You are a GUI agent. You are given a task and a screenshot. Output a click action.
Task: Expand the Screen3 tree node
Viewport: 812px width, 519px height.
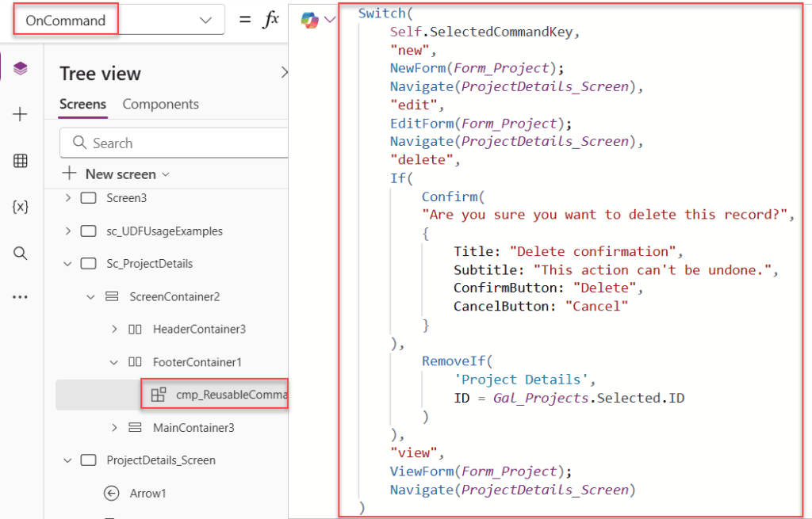[68, 197]
